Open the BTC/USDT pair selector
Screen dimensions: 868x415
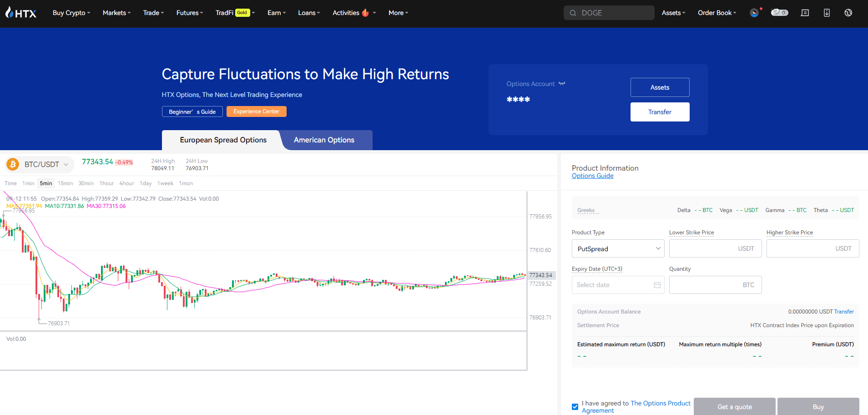[x=40, y=164]
